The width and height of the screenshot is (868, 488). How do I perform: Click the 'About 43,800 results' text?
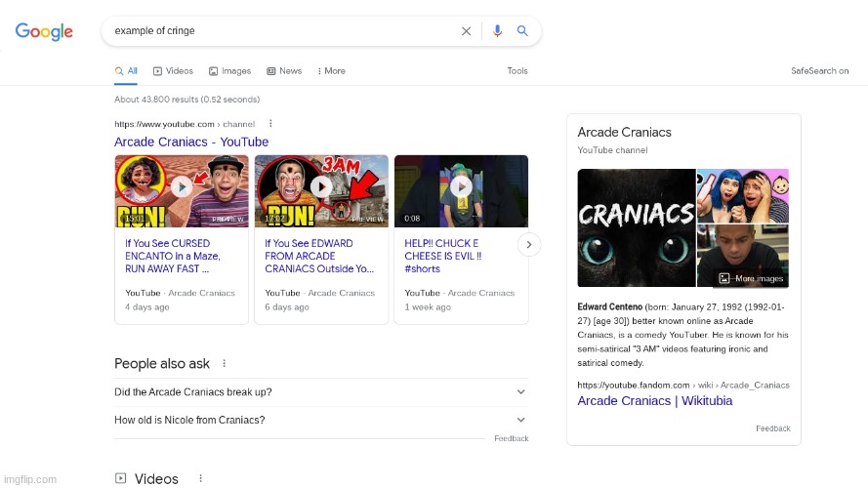tap(187, 100)
